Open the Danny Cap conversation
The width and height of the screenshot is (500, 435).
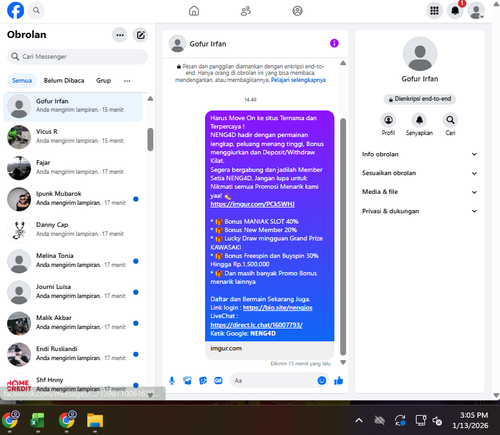point(73,230)
